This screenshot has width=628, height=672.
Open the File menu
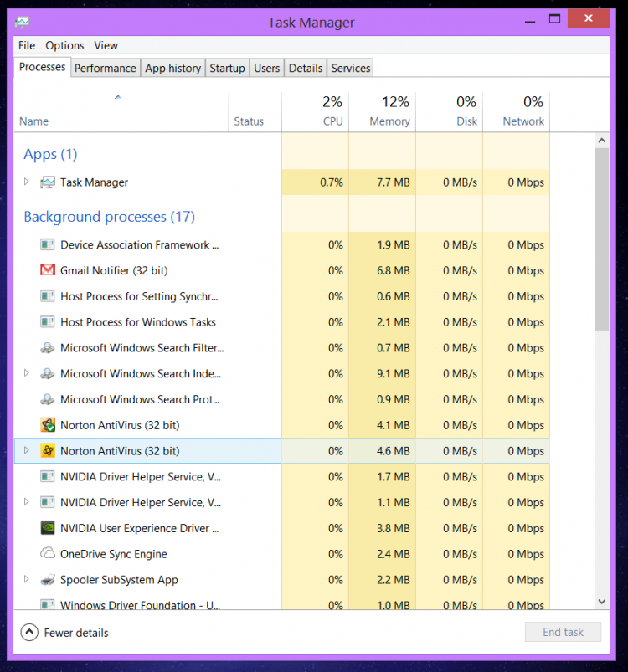27,45
